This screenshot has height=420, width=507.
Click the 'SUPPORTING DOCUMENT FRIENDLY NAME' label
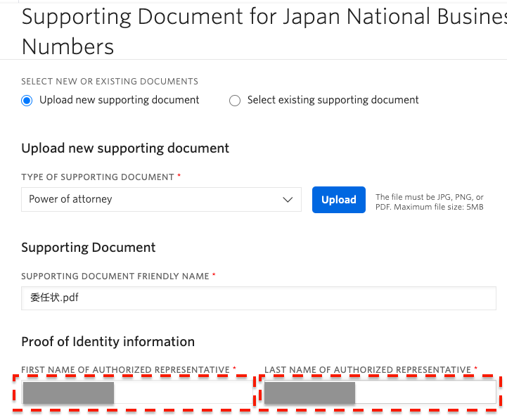[115, 276]
